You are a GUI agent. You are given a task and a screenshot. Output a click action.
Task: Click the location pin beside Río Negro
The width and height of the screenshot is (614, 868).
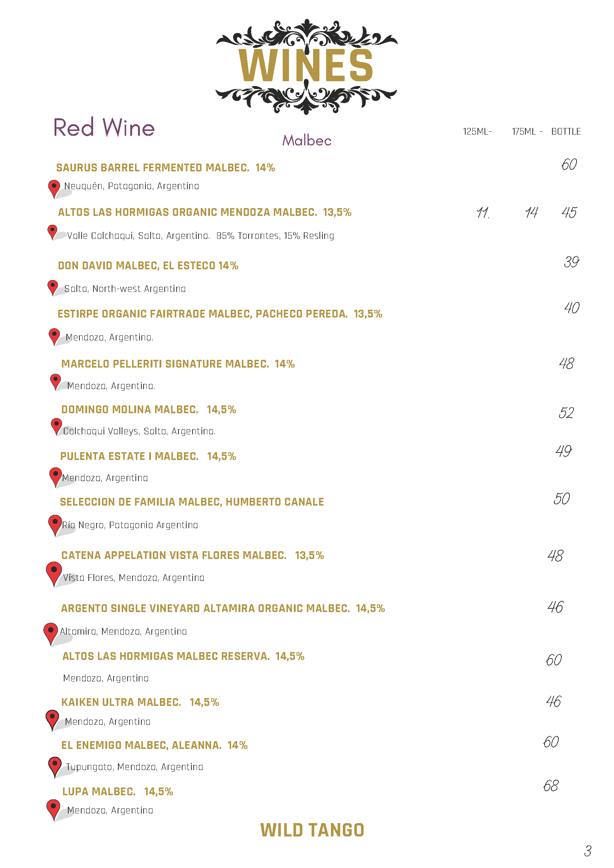click(55, 524)
